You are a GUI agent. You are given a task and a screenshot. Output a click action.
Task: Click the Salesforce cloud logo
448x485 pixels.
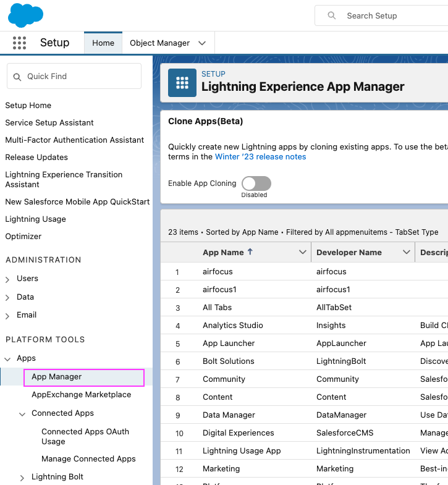click(x=25, y=15)
